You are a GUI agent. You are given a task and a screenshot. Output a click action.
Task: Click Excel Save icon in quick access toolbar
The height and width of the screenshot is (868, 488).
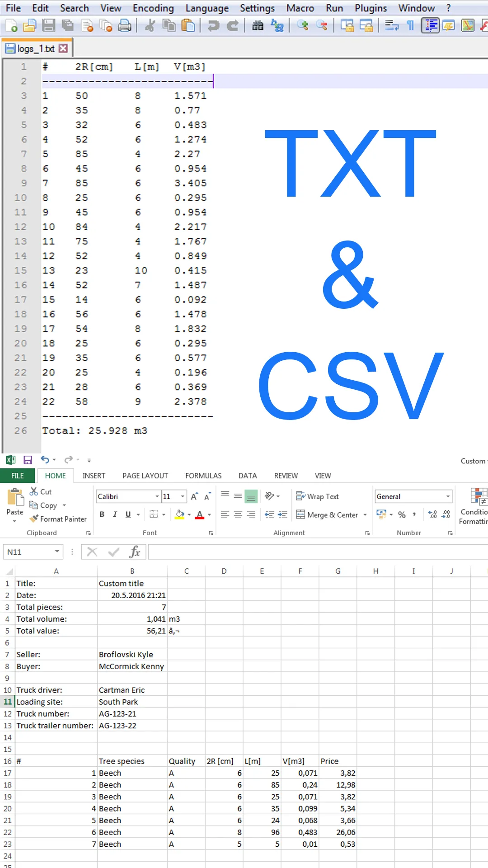click(28, 460)
